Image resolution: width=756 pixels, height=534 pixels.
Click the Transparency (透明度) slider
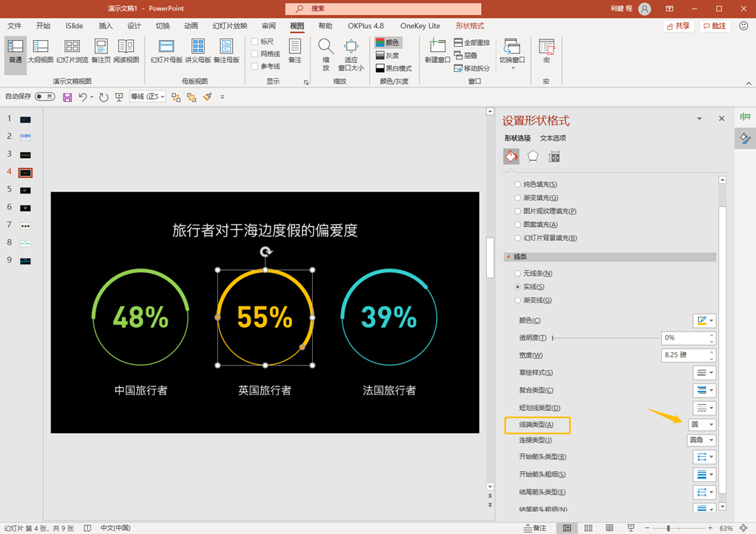tap(605, 337)
